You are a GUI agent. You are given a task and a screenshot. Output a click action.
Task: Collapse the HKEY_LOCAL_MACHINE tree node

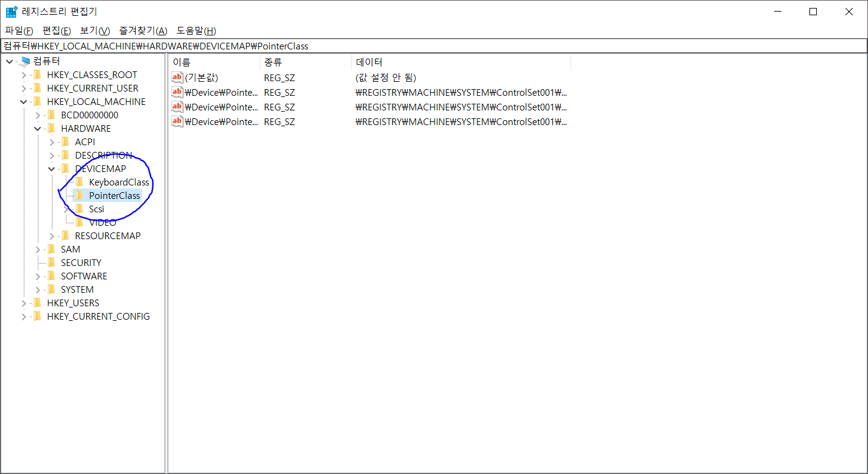click(x=24, y=102)
